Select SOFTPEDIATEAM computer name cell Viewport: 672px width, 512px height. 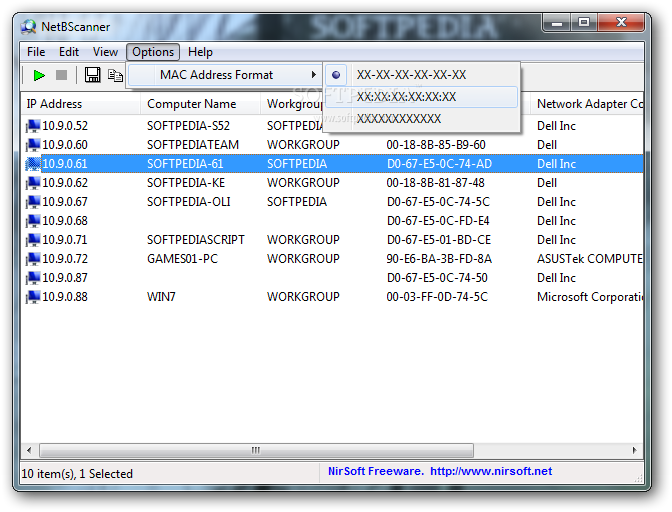pos(193,145)
